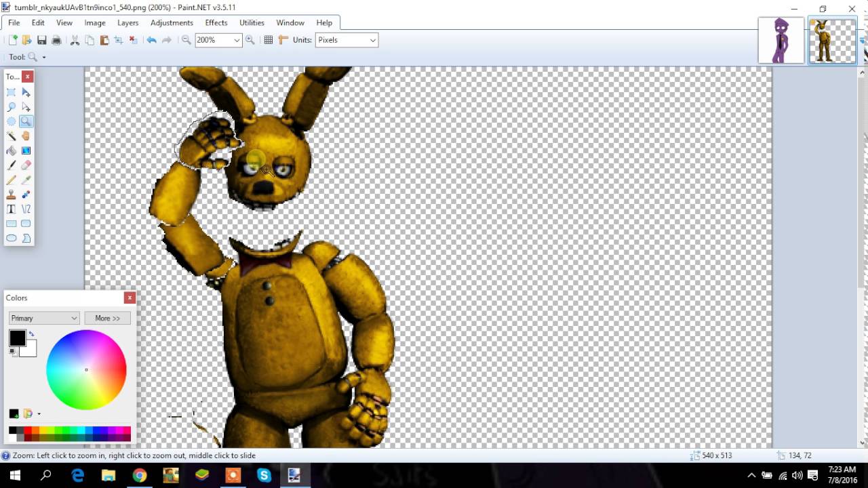
Task: Open the Effects menu
Action: [x=216, y=22]
